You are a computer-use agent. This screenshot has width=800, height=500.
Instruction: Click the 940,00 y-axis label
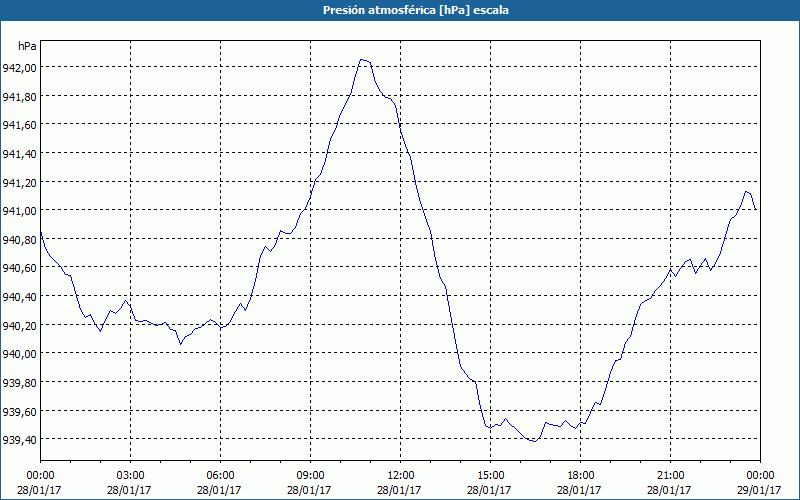[x=19, y=354]
